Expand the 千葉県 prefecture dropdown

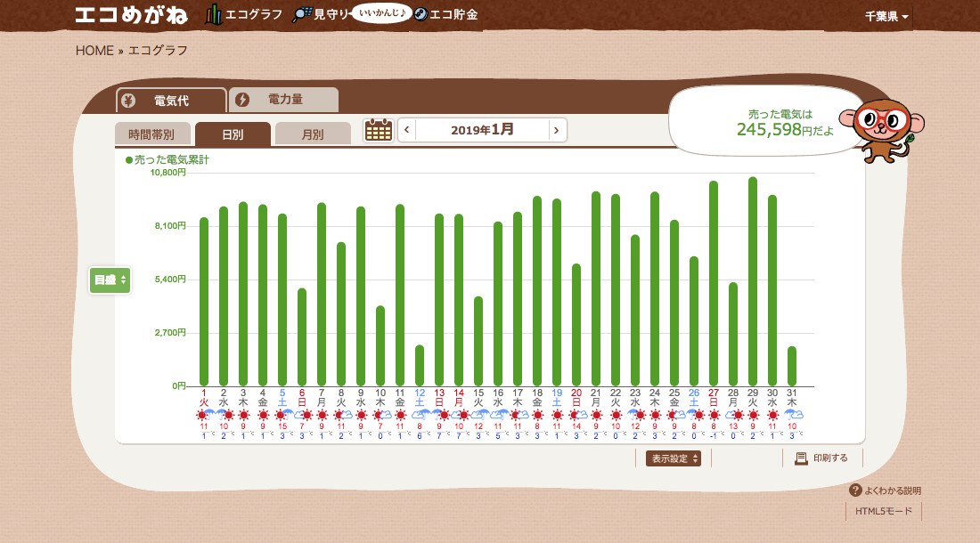click(886, 17)
